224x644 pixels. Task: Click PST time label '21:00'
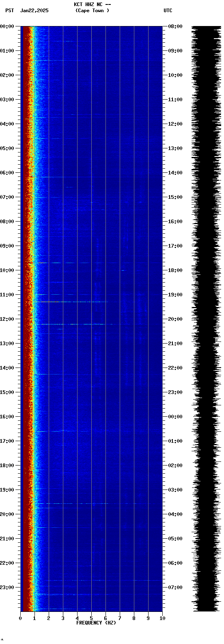[x=7, y=539]
